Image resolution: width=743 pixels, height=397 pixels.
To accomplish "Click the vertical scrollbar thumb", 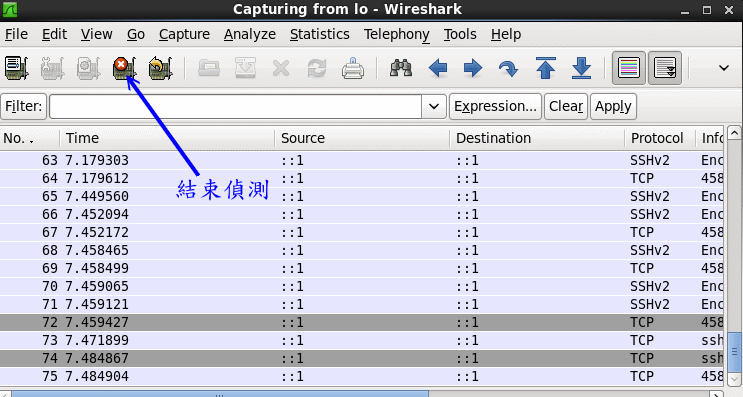I will [x=734, y=352].
